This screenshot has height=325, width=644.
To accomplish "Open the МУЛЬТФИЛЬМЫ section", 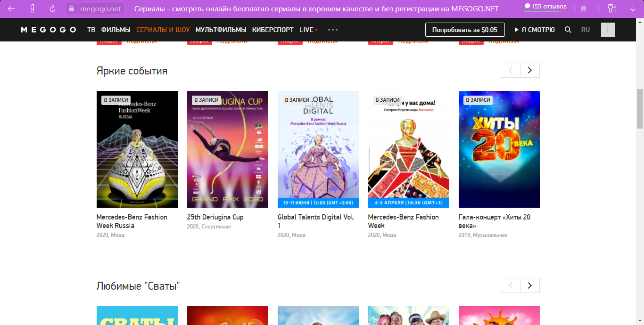I will coord(221,30).
